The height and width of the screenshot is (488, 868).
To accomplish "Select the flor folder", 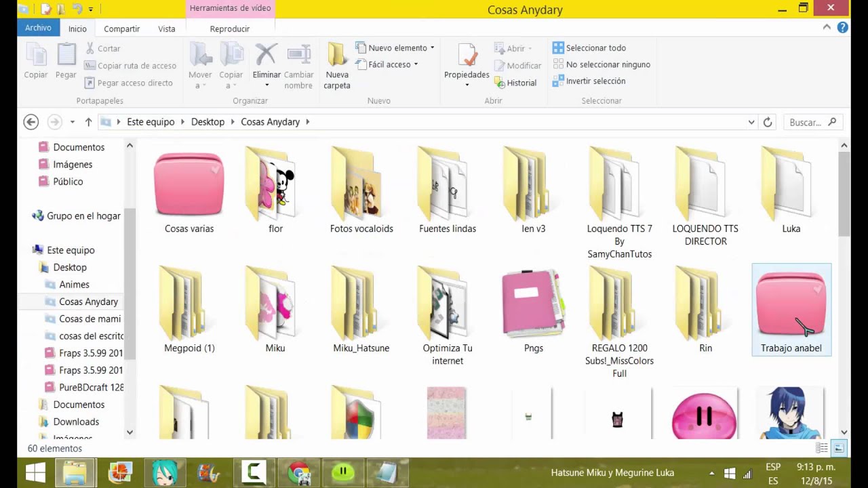I will tap(275, 190).
